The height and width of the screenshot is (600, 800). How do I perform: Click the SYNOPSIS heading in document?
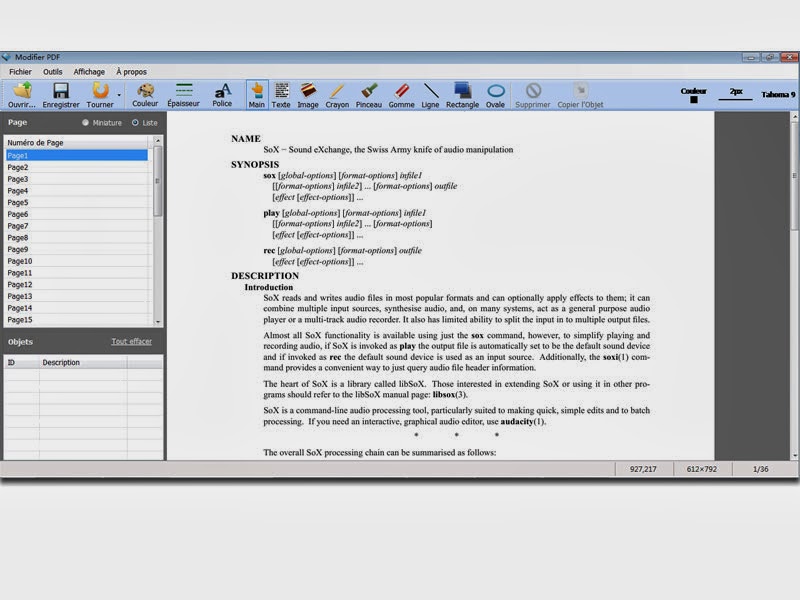255,165
